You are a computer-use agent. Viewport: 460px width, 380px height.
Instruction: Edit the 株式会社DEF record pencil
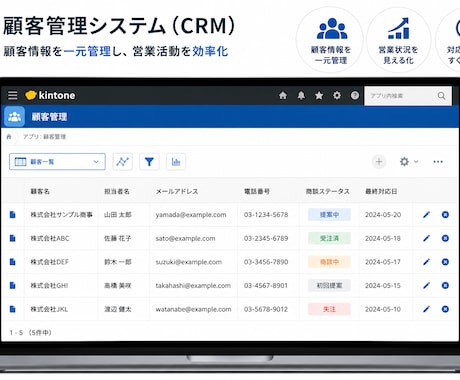pyautogui.click(x=426, y=262)
